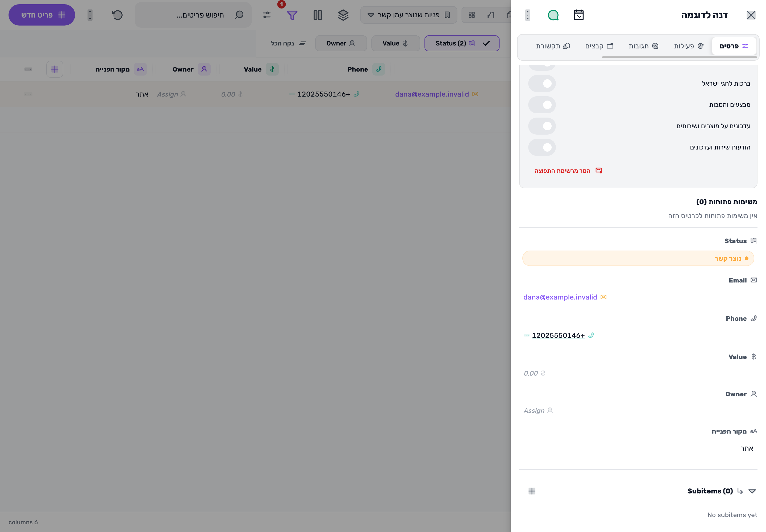Open the panel's three-dot options menu
The width and height of the screenshot is (766, 532).
(527, 15)
